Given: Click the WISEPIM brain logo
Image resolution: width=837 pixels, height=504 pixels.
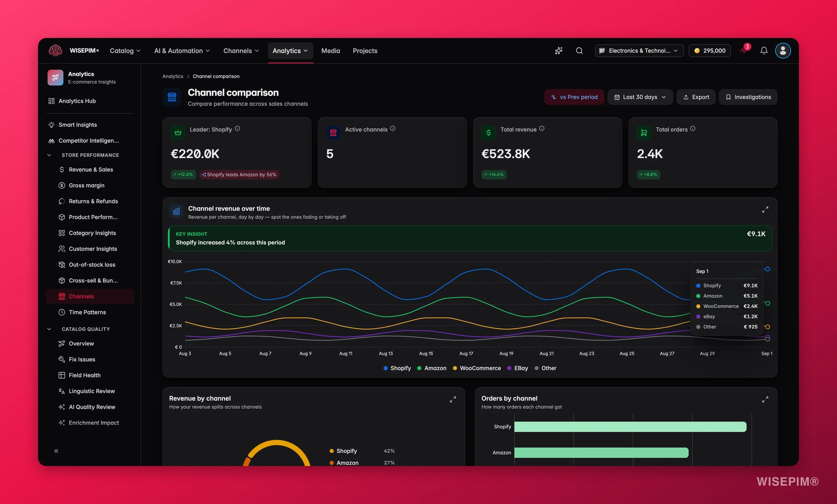Looking at the screenshot, I should 55,51.
